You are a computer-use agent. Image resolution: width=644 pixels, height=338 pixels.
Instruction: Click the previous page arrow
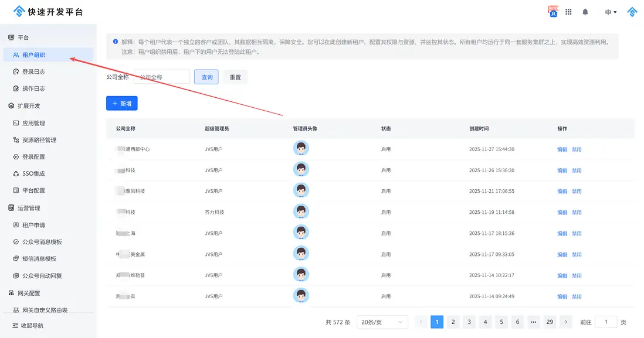click(421, 322)
